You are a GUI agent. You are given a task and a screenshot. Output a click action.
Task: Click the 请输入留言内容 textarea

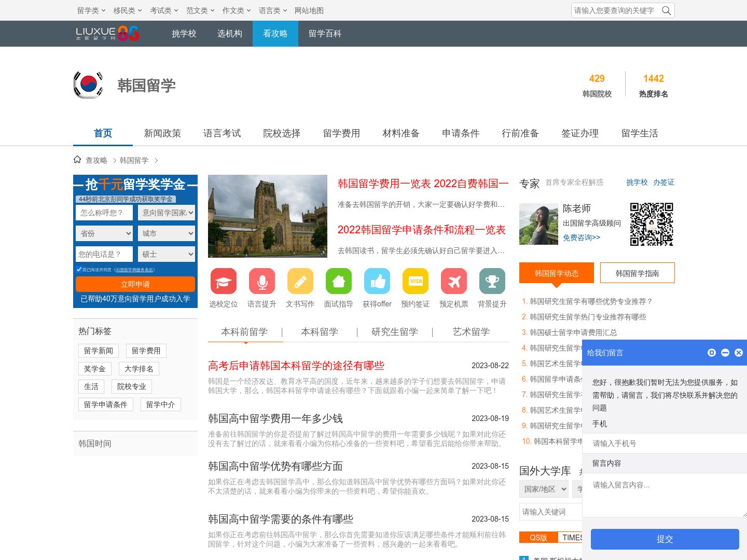(x=665, y=495)
